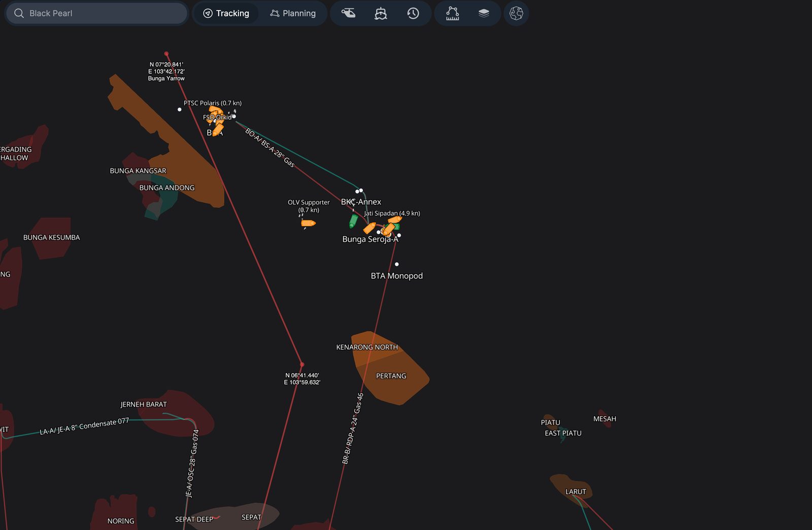Select the measure area tool icon
The image size is (812, 530).
point(452,13)
